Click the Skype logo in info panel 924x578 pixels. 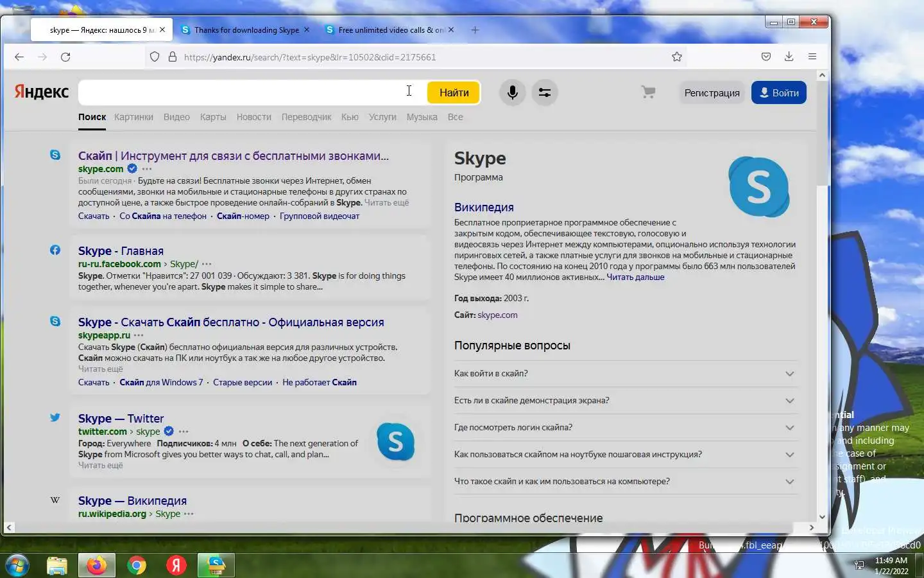coord(759,187)
